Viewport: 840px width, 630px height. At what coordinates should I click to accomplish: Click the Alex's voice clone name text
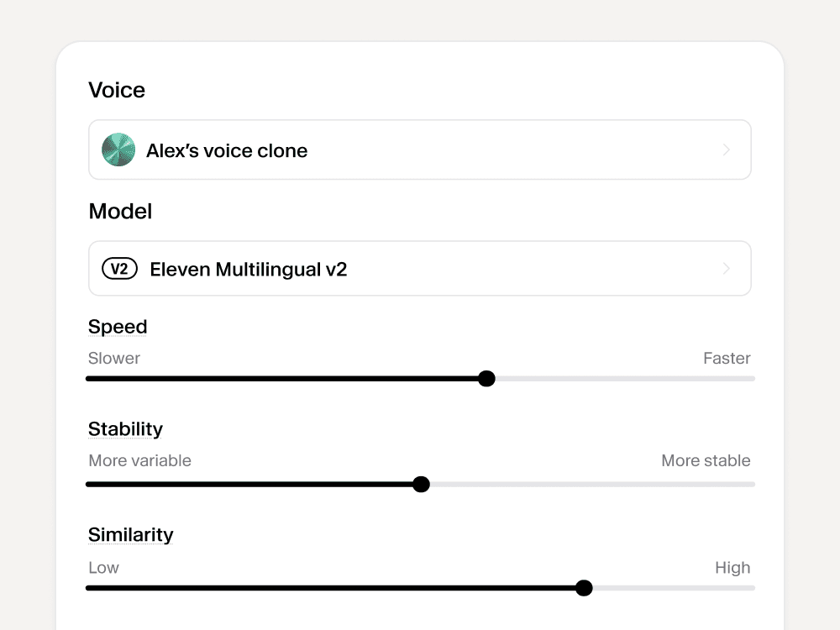[x=227, y=150]
